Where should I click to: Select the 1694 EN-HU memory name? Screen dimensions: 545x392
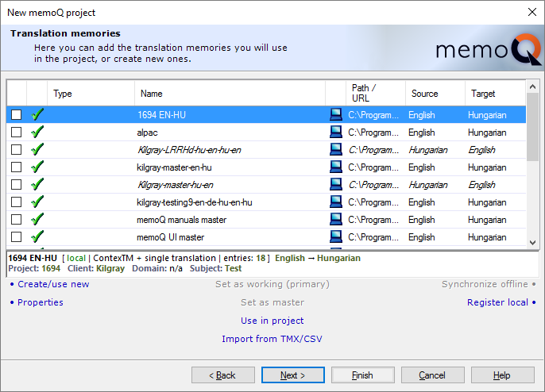[161, 115]
